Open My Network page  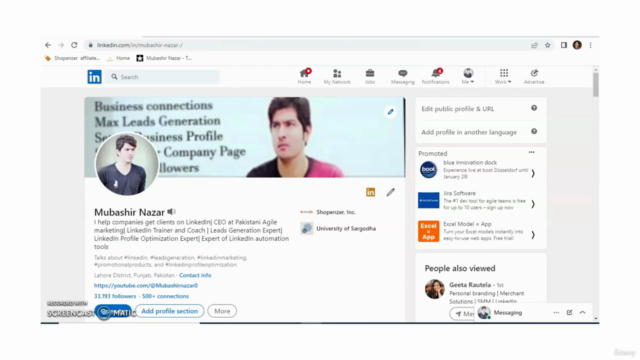337,76
